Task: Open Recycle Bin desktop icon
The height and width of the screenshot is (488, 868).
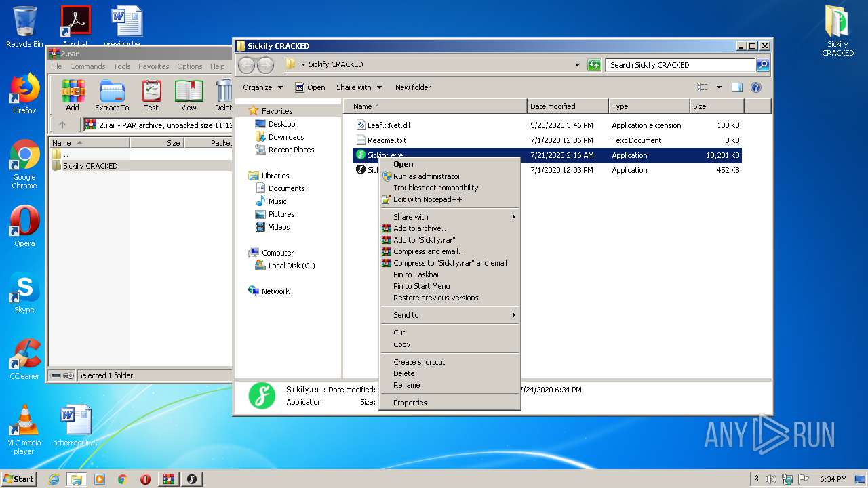Action: click(24, 27)
